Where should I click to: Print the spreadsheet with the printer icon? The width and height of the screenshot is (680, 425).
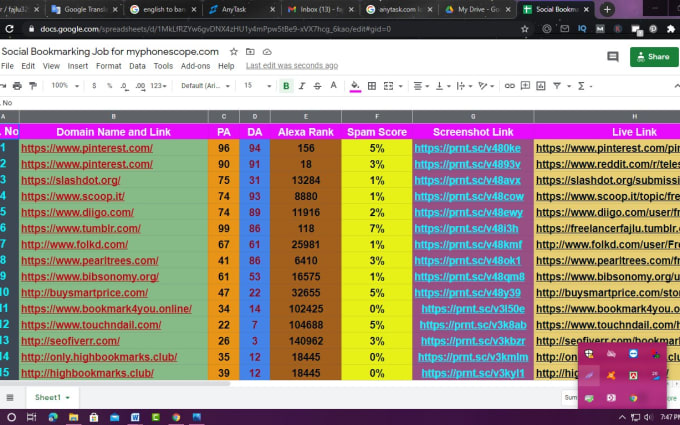coord(17,86)
